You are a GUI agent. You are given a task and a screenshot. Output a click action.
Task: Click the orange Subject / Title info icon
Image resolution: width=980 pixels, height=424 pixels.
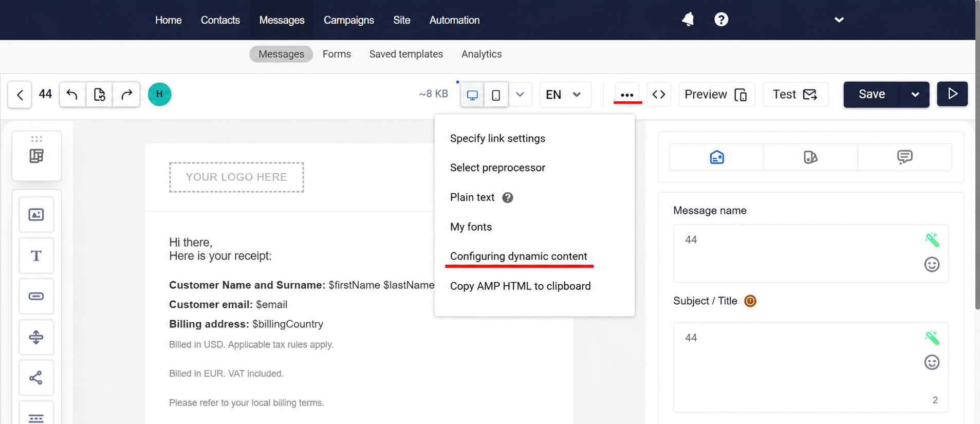click(x=750, y=301)
